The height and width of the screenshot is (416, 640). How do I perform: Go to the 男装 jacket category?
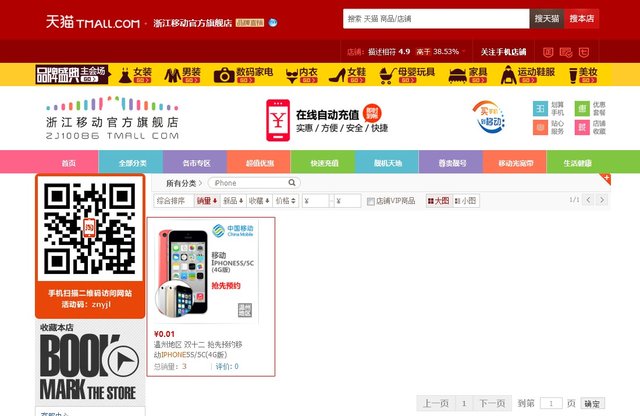[x=183, y=75]
